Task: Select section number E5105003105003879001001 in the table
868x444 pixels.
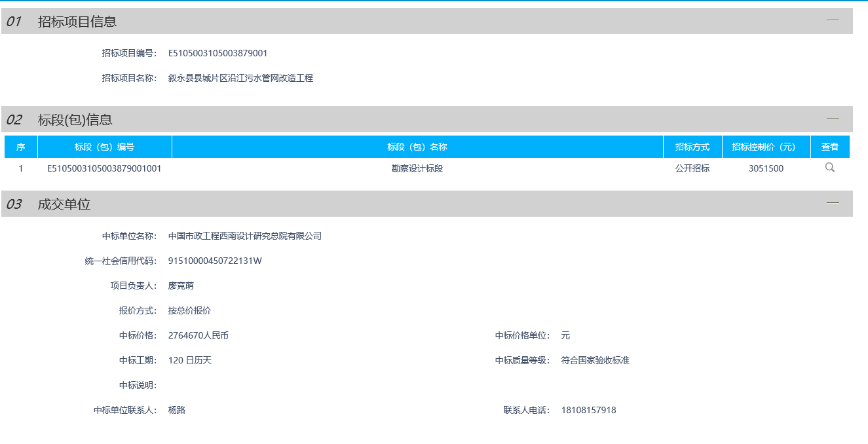Action: pyautogui.click(x=104, y=168)
